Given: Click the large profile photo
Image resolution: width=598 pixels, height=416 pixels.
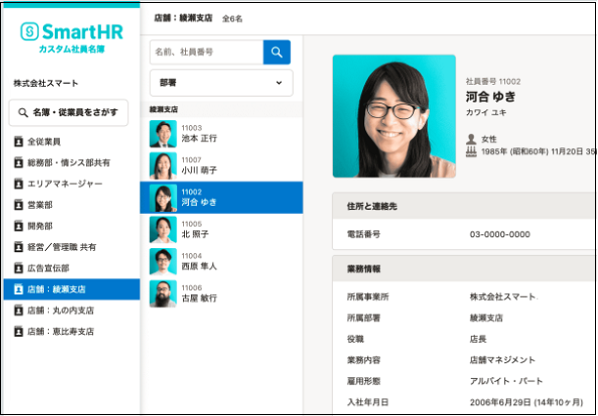Looking at the screenshot, I should pos(394,116).
